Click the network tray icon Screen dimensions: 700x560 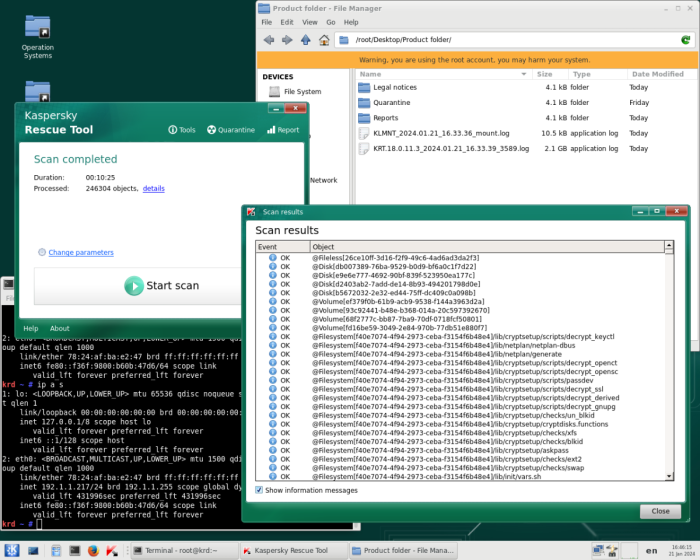click(x=598, y=550)
